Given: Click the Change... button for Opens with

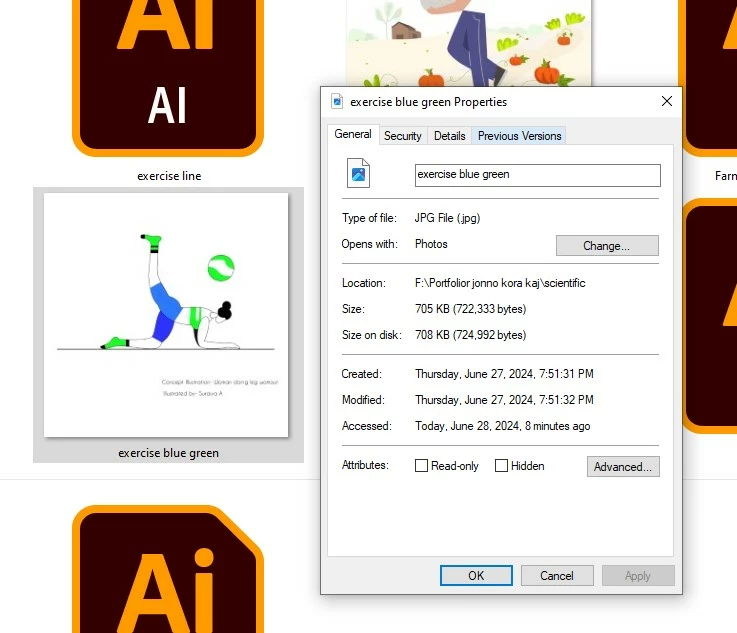Looking at the screenshot, I should [x=607, y=246].
